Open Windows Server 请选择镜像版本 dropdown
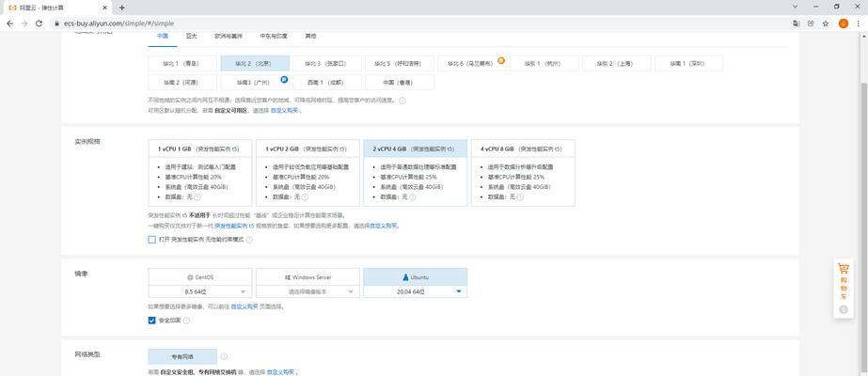 pos(308,291)
